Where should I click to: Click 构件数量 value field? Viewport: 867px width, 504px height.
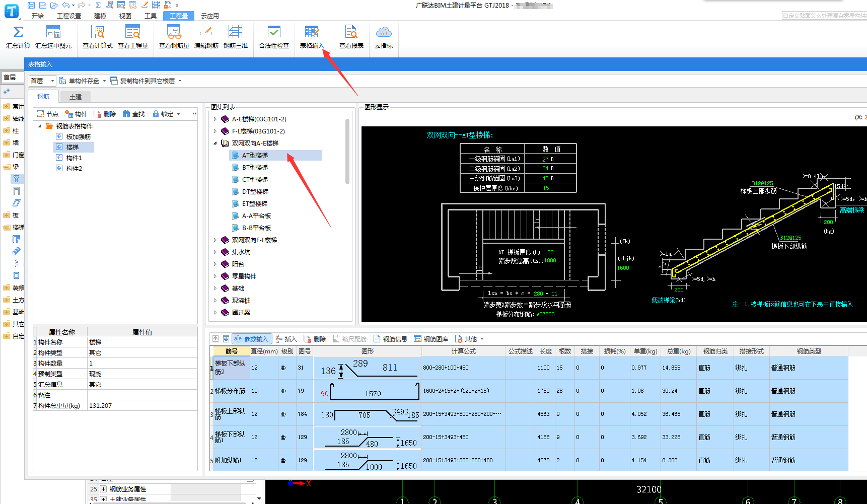(142, 364)
